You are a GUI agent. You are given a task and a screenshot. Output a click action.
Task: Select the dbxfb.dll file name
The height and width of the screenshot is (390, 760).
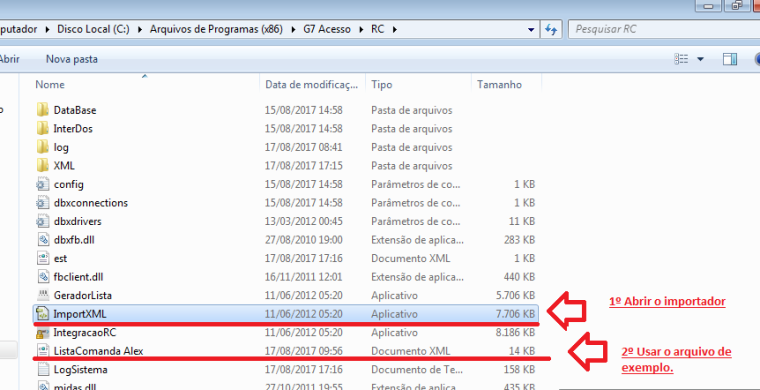click(x=74, y=240)
